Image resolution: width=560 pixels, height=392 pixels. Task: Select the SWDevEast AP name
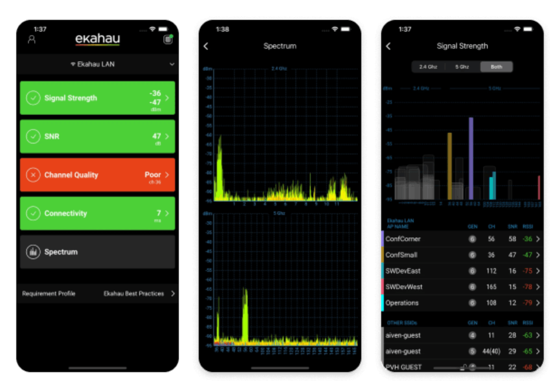click(x=403, y=271)
